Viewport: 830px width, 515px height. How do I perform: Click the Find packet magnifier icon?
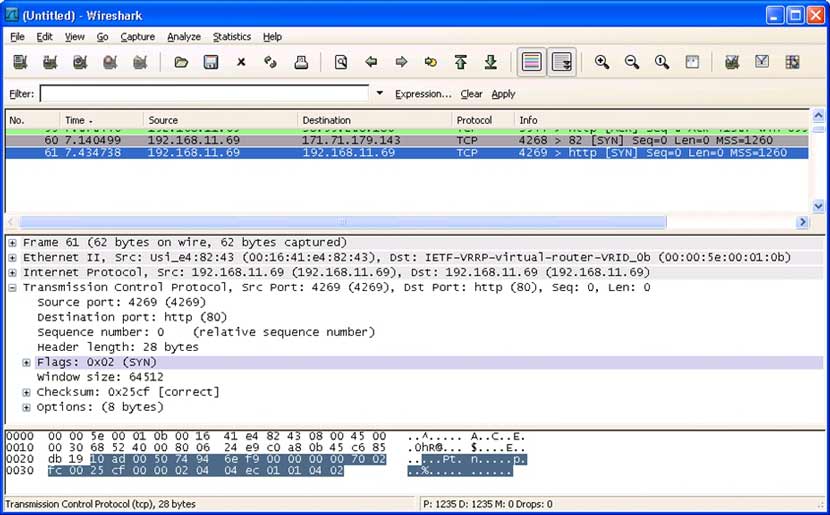[x=341, y=62]
